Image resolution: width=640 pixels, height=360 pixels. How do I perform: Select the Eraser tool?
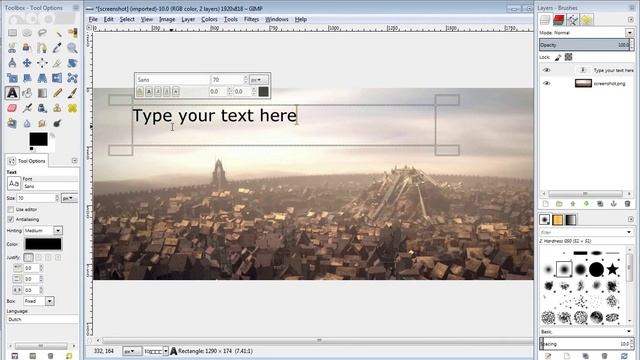click(x=12, y=108)
